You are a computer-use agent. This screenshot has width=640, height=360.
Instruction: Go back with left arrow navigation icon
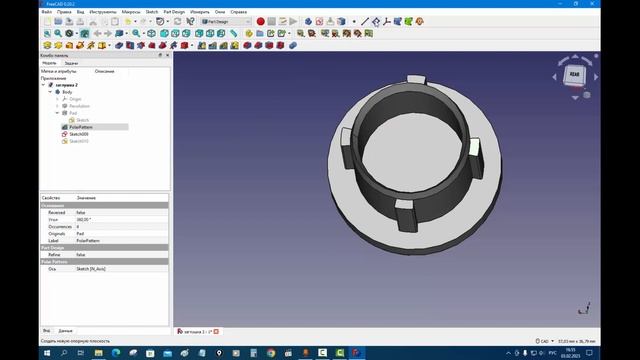pyautogui.click(x=97, y=33)
